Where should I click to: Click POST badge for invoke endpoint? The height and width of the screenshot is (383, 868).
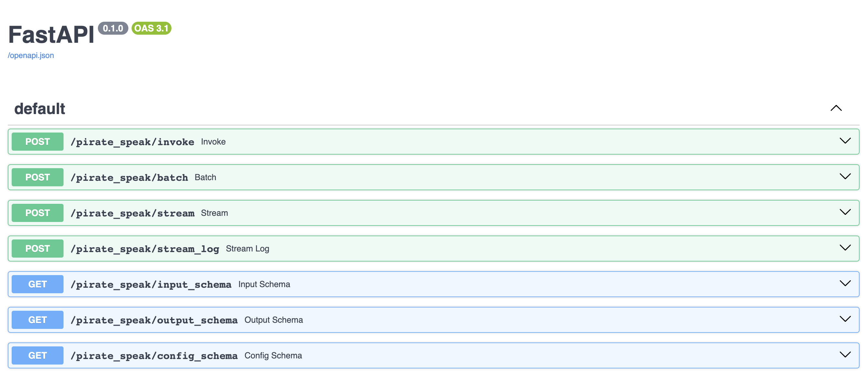click(37, 142)
